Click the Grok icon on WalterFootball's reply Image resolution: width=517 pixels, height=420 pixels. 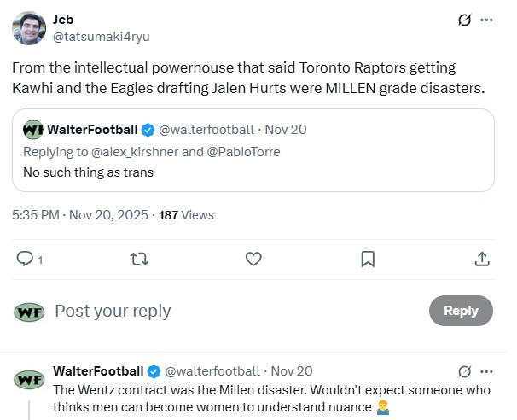[x=465, y=371]
